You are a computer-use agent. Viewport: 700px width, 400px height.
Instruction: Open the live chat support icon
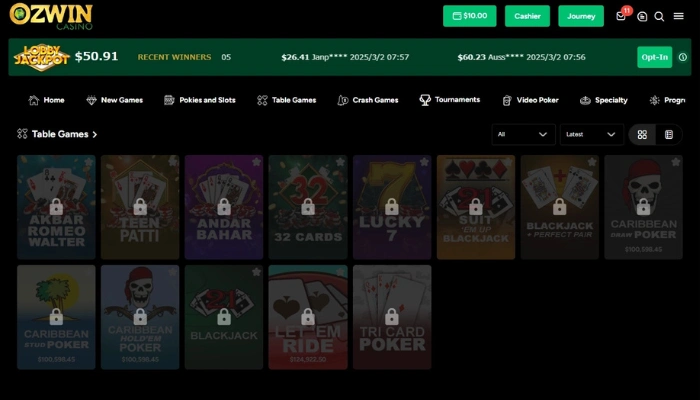(642, 17)
